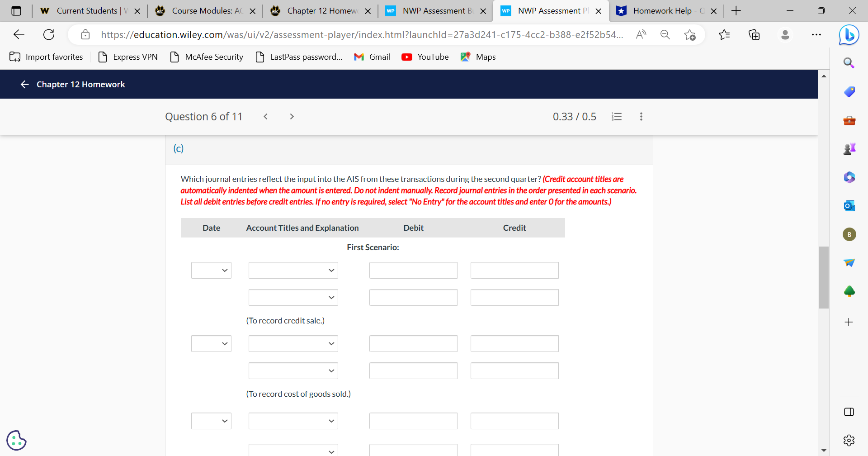Open browser Settings and more menu
This screenshot has width=868, height=456.
coord(816,34)
